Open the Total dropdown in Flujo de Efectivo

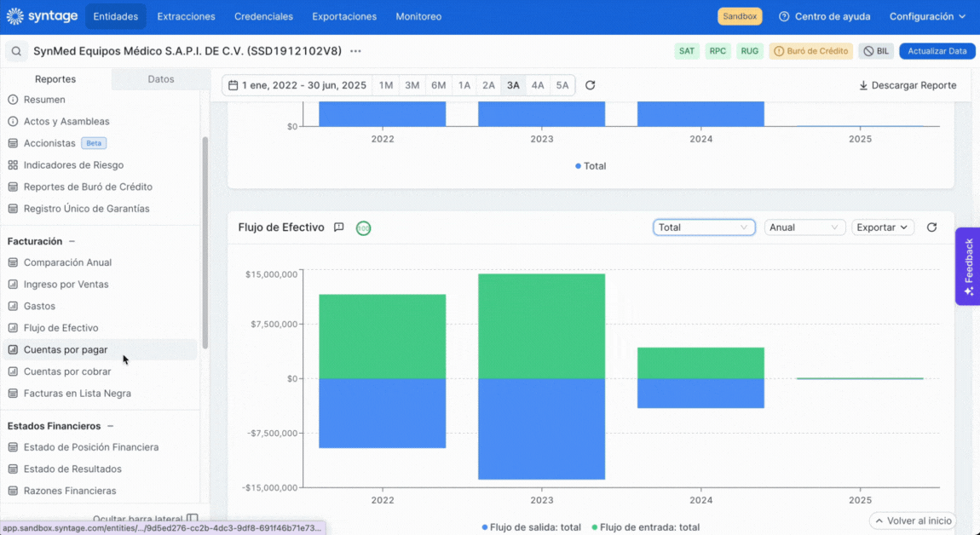click(x=704, y=227)
